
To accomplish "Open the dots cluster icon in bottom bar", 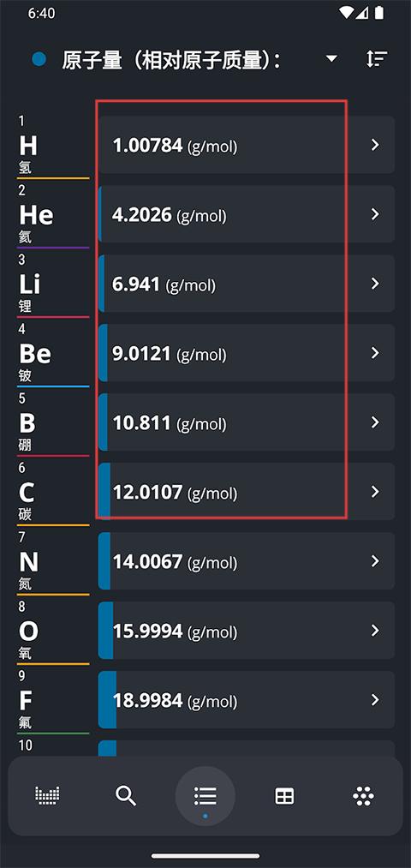I will 363,796.
